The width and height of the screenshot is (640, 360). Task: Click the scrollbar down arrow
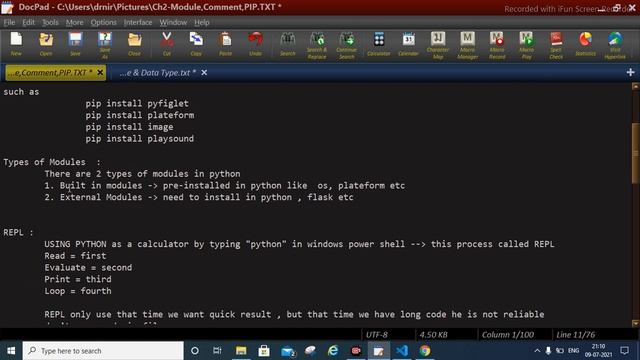(x=636, y=323)
